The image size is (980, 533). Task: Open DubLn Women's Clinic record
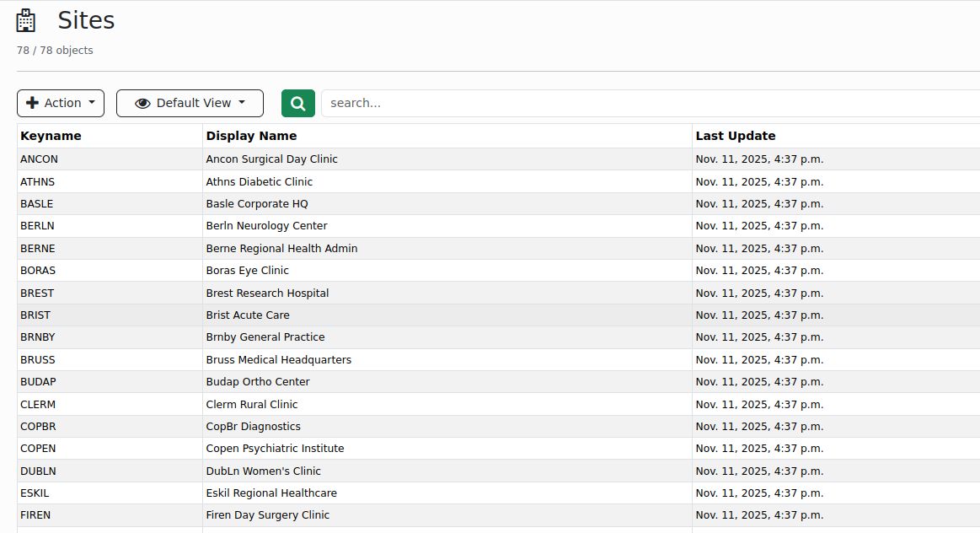[x=263, y=471]
